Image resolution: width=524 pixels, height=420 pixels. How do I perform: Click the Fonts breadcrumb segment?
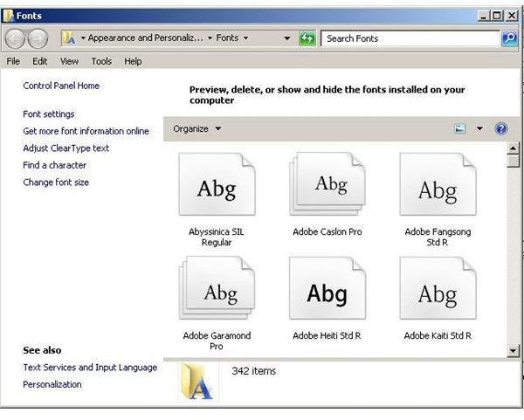(x=227, y=38)
